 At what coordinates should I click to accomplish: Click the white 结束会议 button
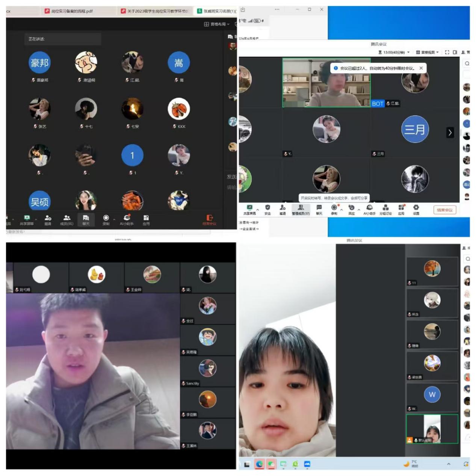(445, 210)
